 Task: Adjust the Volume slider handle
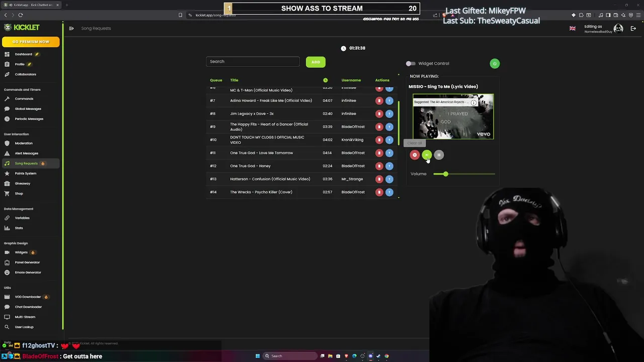445,174
